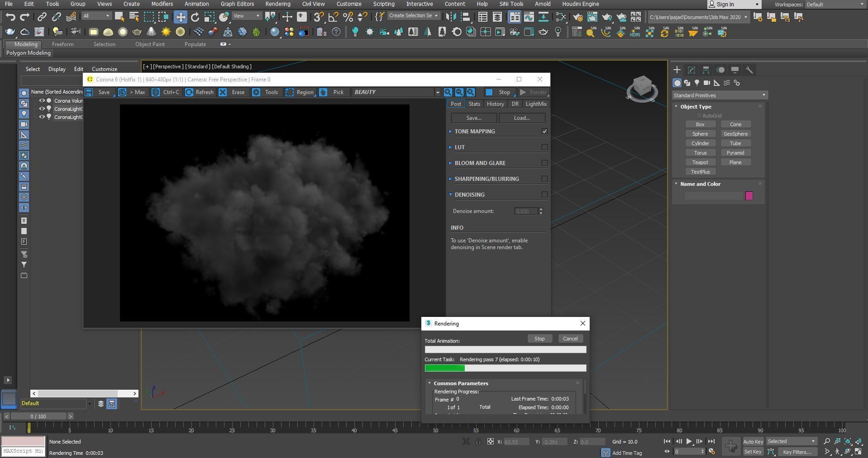This screenshot has width=868, height=458.
Task: Click the object name input field
Action: [714, 196]
